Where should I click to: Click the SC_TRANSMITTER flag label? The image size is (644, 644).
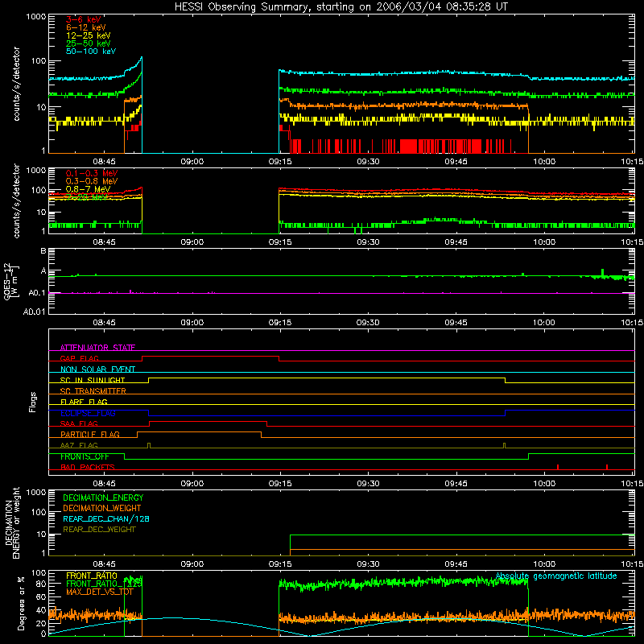93,391
